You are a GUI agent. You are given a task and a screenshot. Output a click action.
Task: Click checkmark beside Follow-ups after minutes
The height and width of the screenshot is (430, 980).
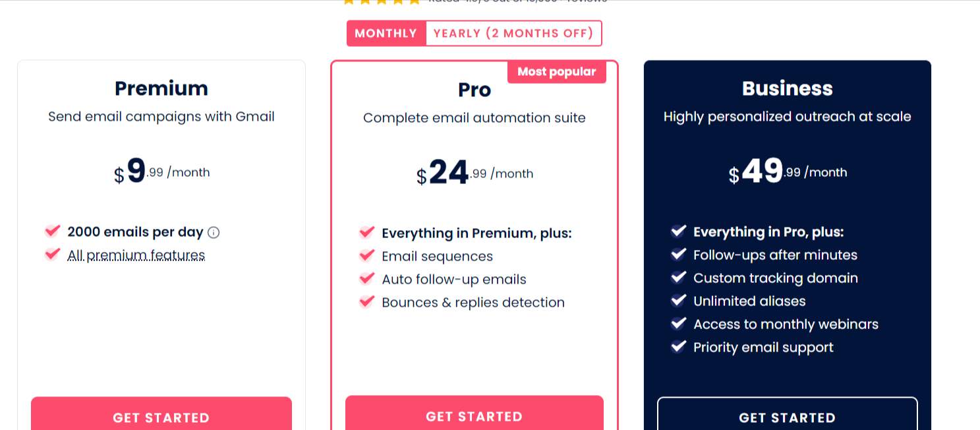click(x=678, y=254)
